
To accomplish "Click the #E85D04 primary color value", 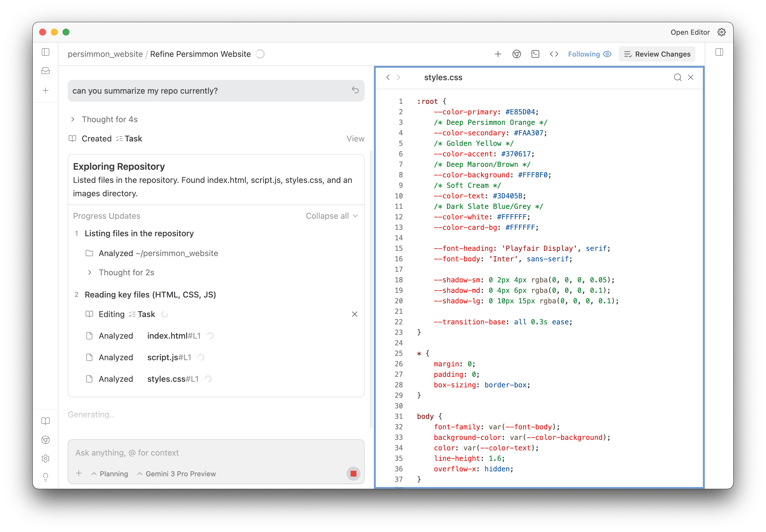I will point(520,112).
